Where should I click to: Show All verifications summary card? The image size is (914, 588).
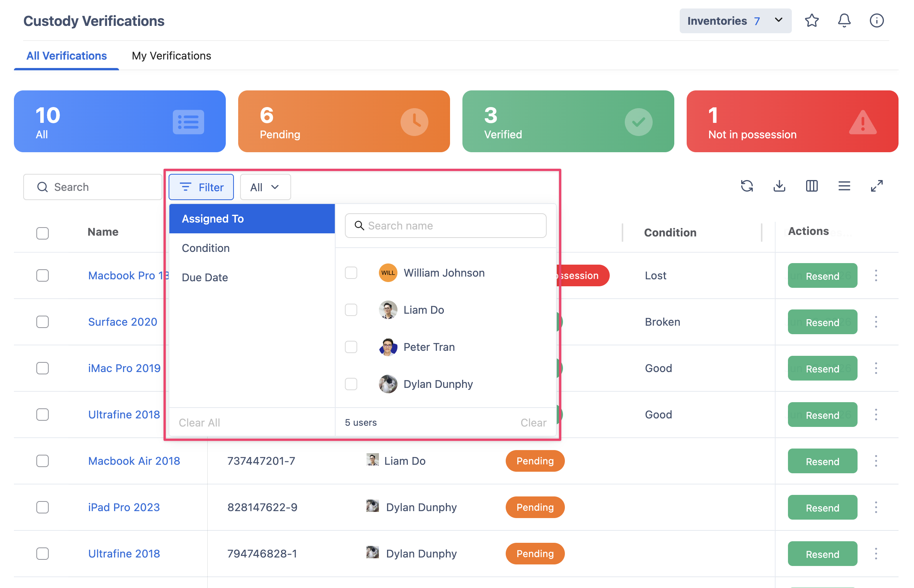pos(120,121)
